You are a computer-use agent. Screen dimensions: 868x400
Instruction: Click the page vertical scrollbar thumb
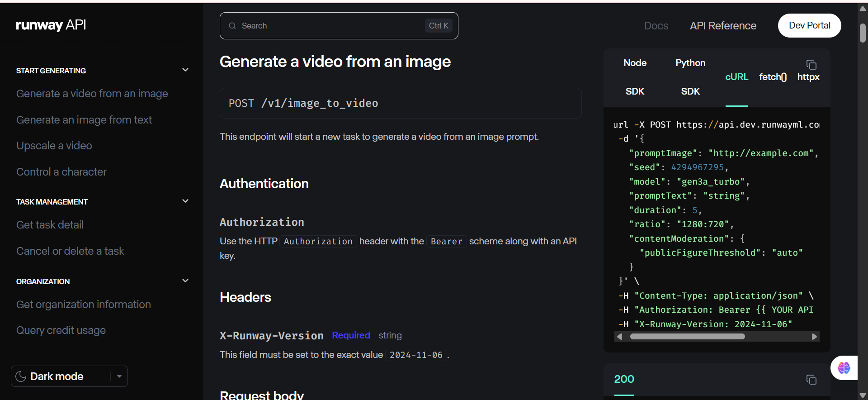pyautogui.click(x=863, y=33)
